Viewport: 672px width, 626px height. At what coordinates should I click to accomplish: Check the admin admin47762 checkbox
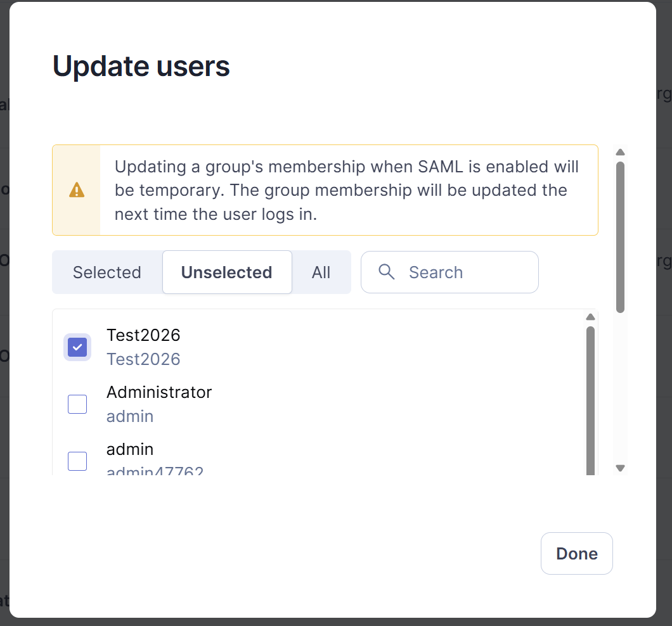coord(77,461)
